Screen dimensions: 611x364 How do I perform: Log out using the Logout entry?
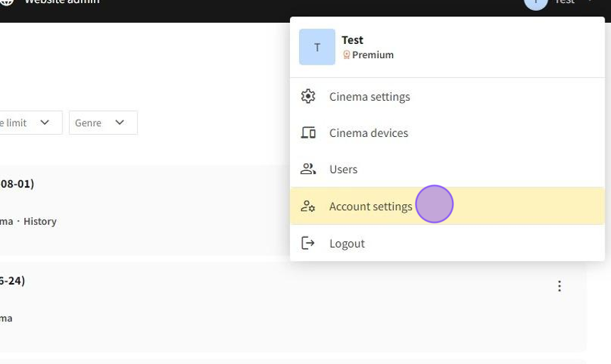347,243
